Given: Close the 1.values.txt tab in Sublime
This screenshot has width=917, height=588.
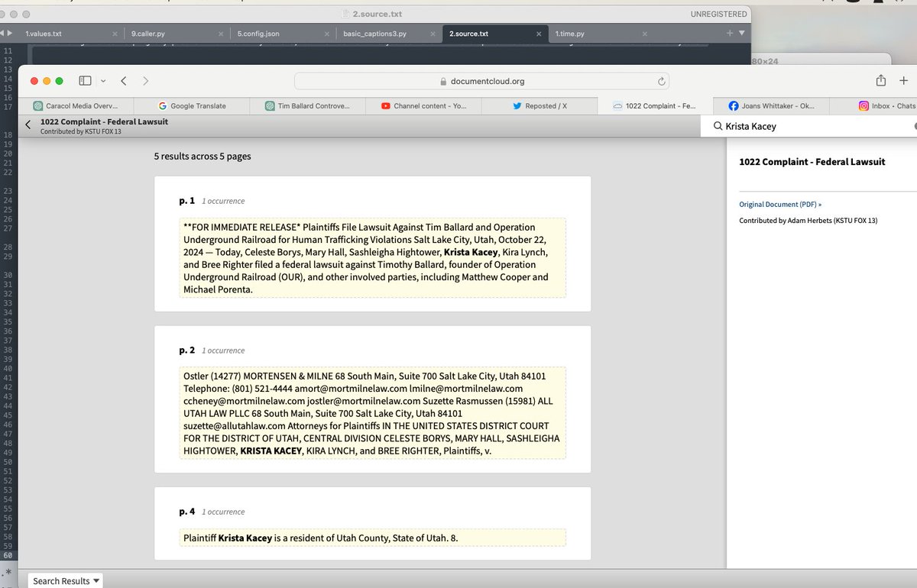Looking at the screenshot, I should click(114, 34).
